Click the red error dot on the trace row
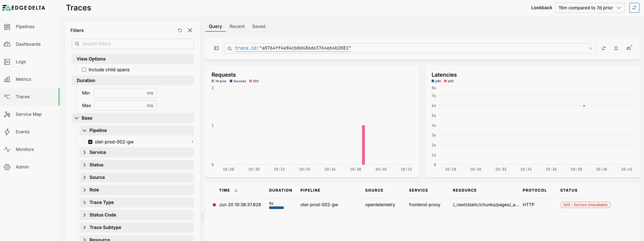Viewport: 644px width, 241px height. pos(214,205)
